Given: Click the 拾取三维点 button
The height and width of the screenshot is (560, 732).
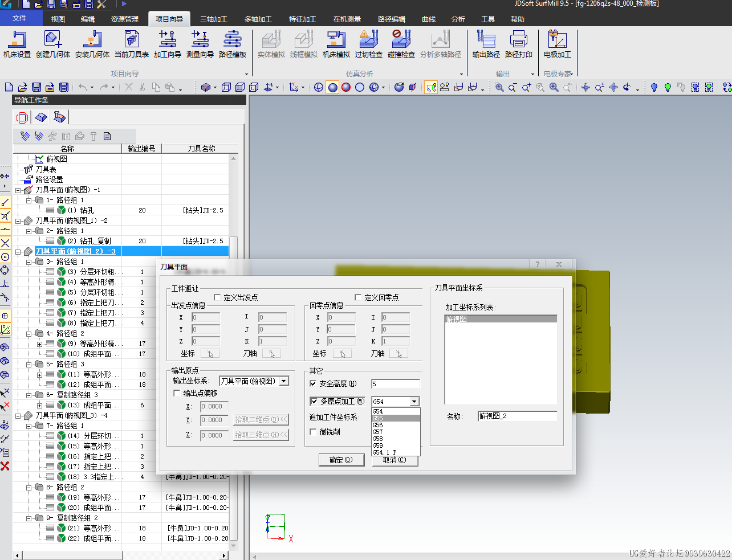Looking at the screenshot, I should point(261,435).
